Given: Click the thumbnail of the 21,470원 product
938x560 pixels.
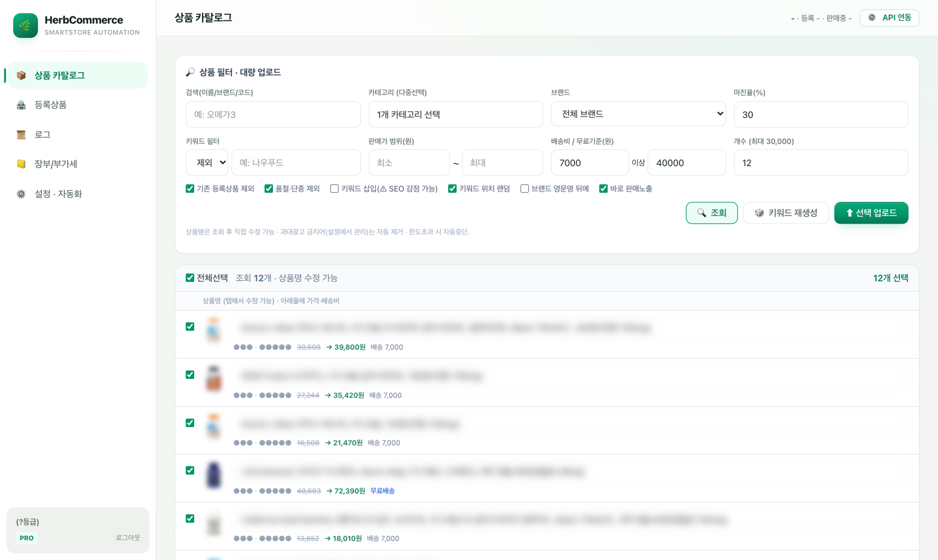Looking at the screenshot, I should [x=214, y=426].
